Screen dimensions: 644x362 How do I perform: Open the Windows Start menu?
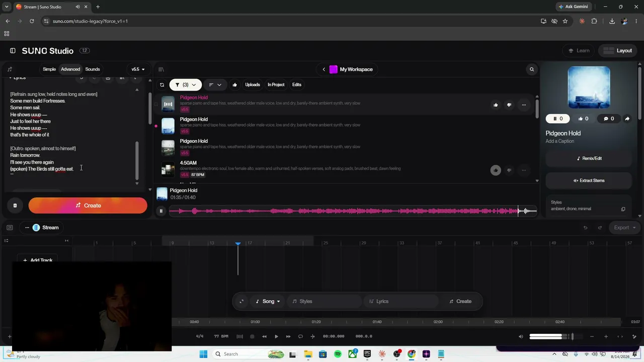[203, 354]
